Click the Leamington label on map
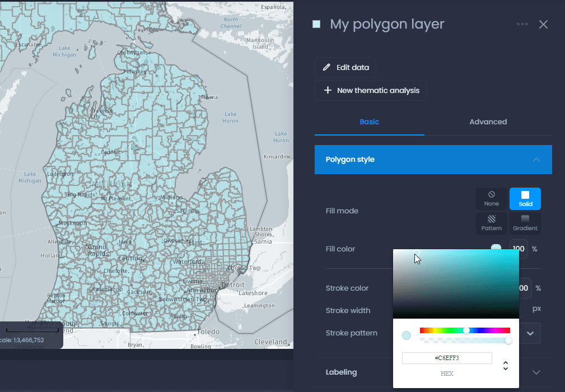 coord(259,306)
